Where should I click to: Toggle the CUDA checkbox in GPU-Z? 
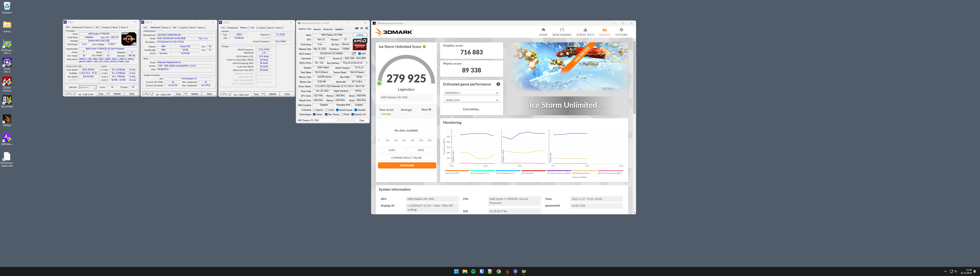[326, 110]
